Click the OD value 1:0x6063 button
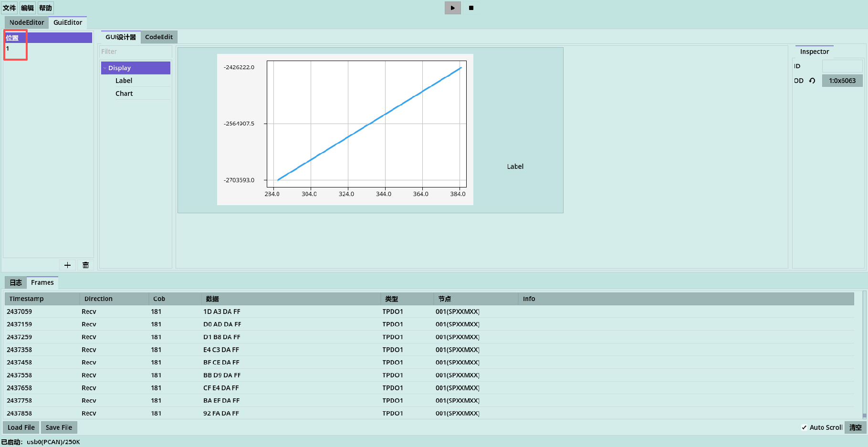This screenshot has height=447, width=868. click(842, 81)
